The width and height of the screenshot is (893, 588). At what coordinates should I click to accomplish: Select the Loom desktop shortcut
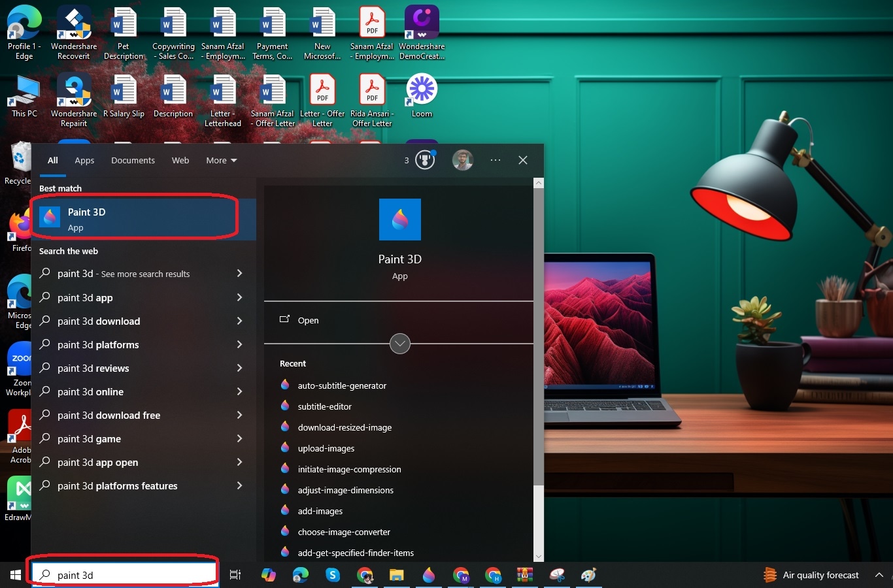click(x=422, y=95)
